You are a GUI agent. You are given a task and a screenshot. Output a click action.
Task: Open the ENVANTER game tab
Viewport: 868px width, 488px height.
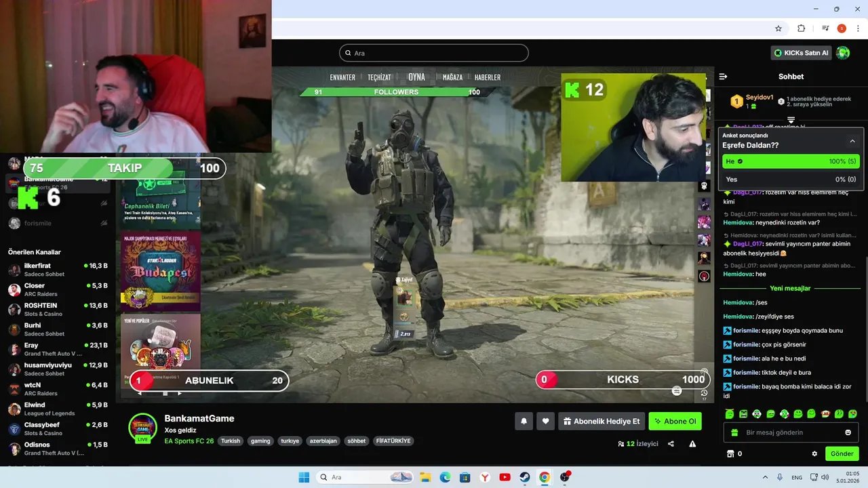342,77
